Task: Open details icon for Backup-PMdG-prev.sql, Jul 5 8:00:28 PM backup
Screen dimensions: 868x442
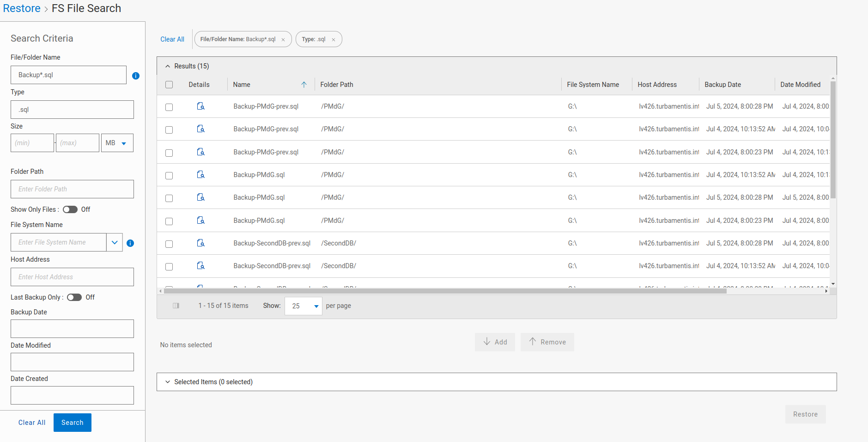Action: (200, 106)
